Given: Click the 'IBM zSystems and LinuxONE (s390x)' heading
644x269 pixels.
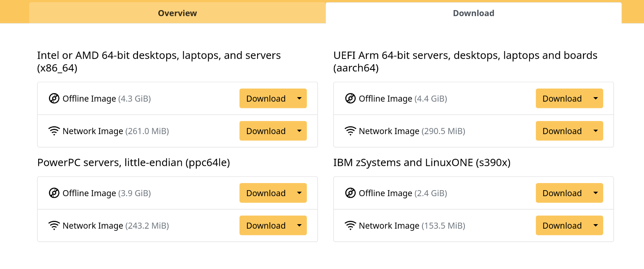Looking at the screenshot, I should click(422, 163).
